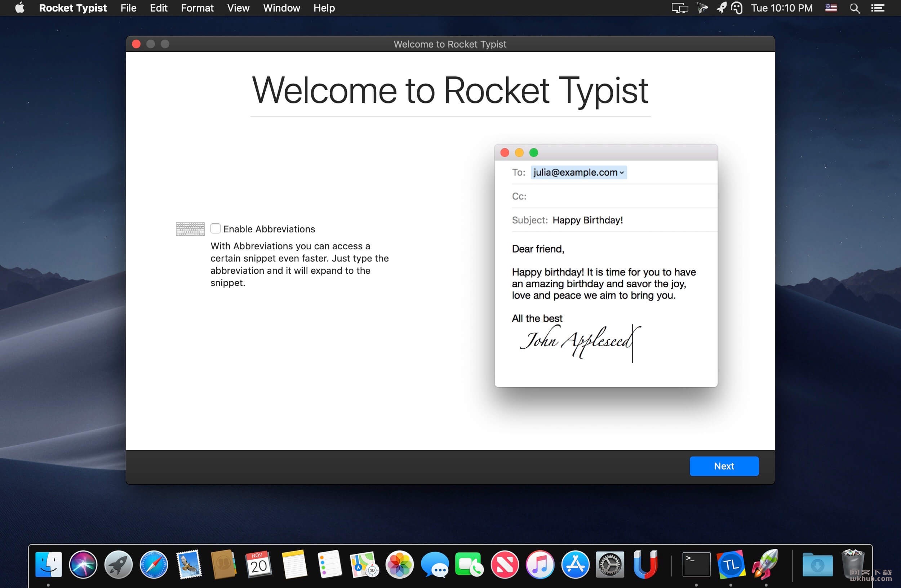Open Mail stamp icon in Dock
The height and width of the screenshot is (588, 901).
[x=189, y=565]
